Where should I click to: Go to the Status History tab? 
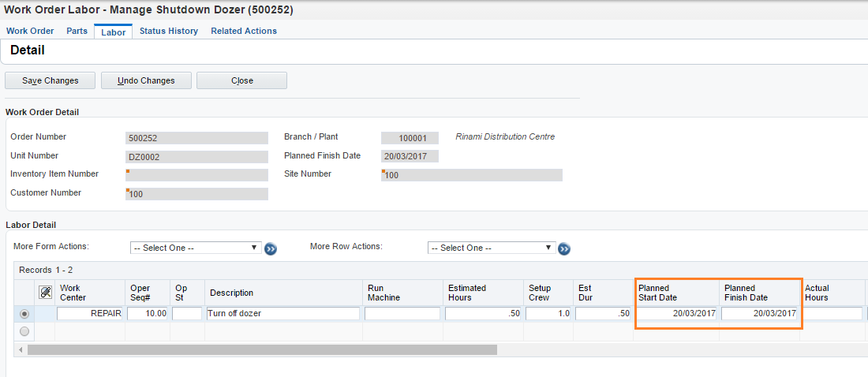point(168,31)
